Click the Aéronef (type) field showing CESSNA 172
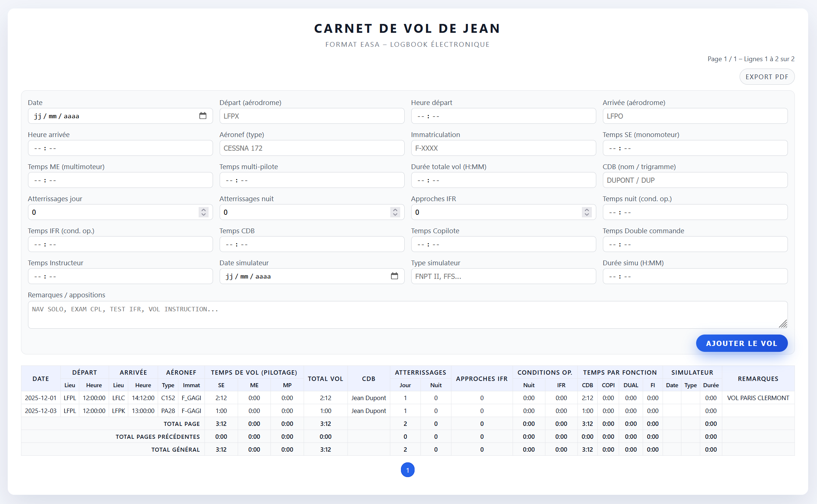The image size is (817, 504). [x=312, y=148]
